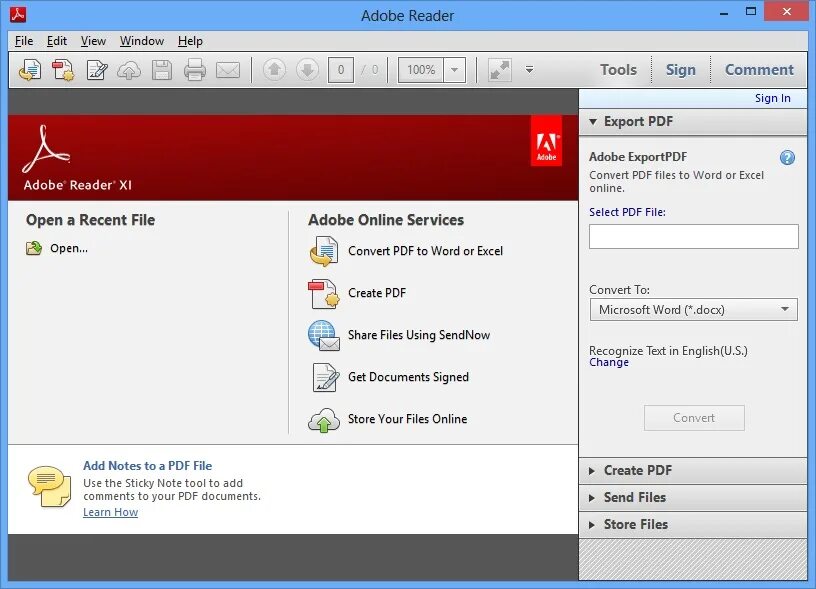Click the previous page up arrow
The height and width of the screenshot is (589, 816).
[274, 70]
